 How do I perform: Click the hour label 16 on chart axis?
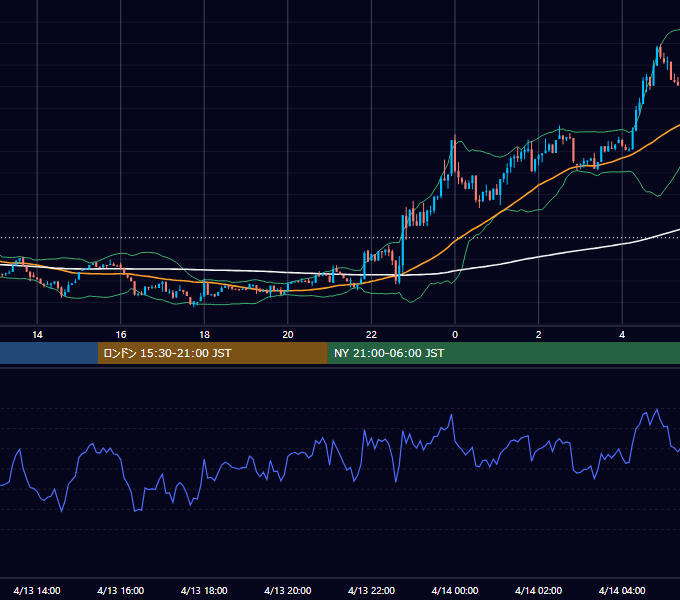point(121,335)
